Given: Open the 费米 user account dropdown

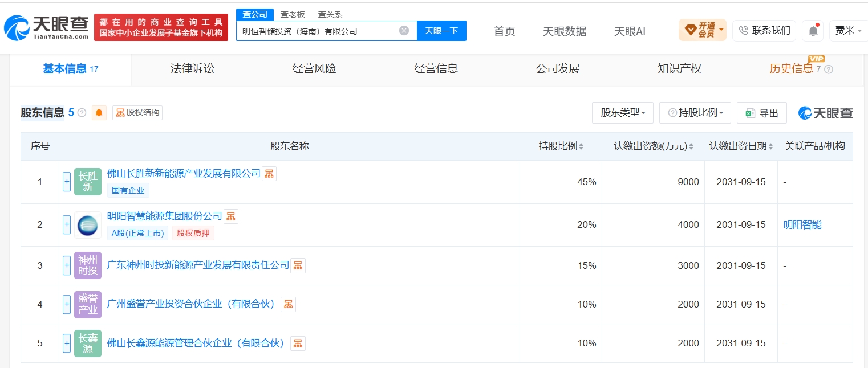Looking at the screenshot, I should [x=848, y=31].
